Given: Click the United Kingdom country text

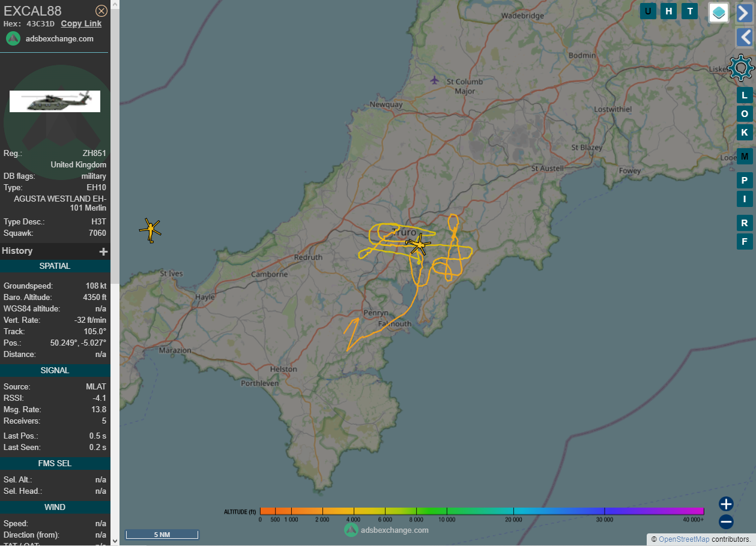Looking at the screenshot, I should (79, 165).
